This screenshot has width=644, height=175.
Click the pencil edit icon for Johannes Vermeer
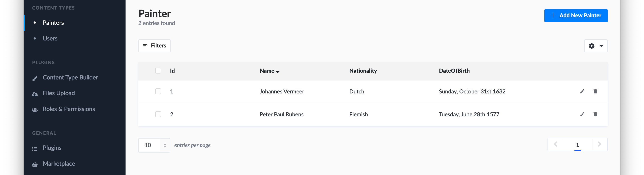click(x=582, y=91)
